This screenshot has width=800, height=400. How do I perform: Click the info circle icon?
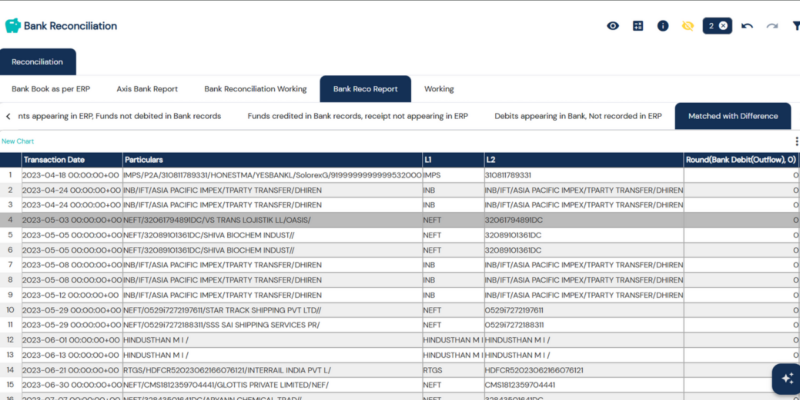click(x=662, y=26)
